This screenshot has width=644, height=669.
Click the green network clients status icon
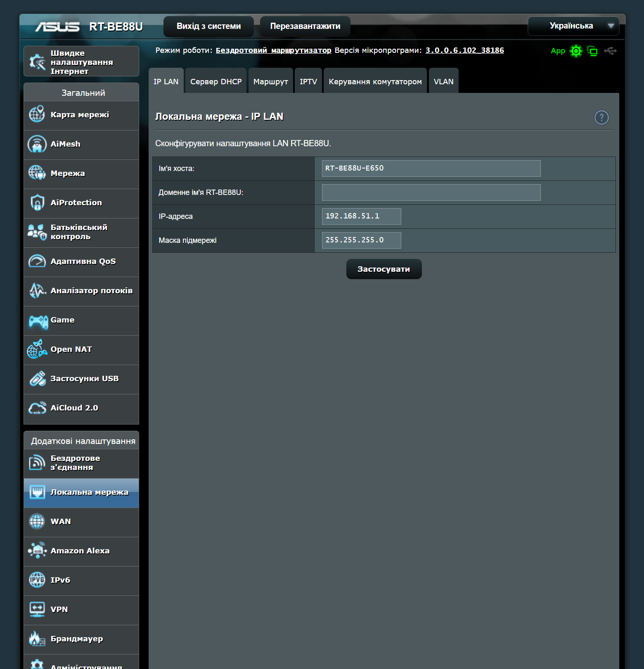(x=592, y=51)
